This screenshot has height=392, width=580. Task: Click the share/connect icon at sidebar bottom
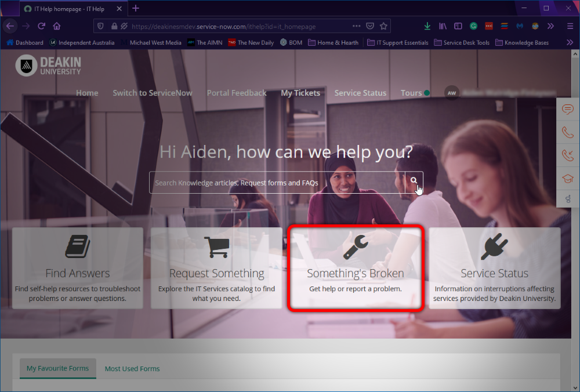567,199
